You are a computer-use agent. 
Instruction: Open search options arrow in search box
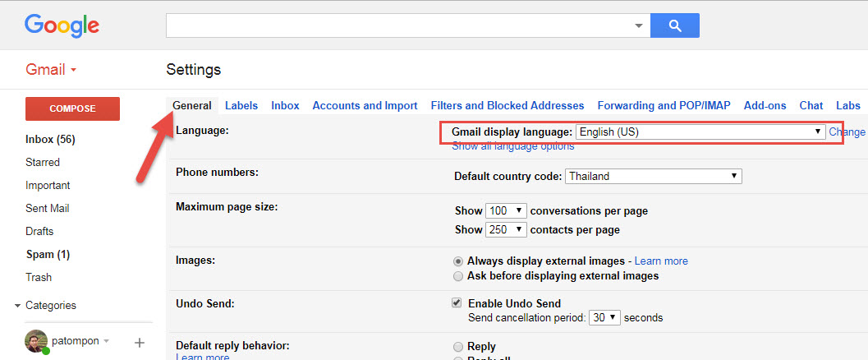pos(639,25)
